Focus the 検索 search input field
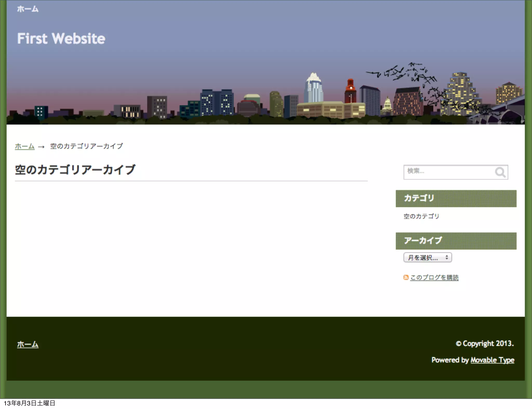The height and width of the screenshot is (409, 532). point(448,172)
